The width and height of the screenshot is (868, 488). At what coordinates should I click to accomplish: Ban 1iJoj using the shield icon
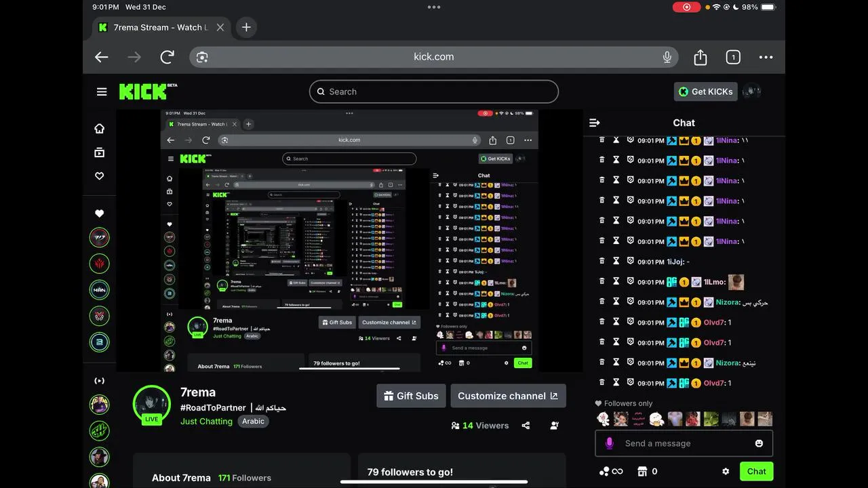click(x=630, y=261)
